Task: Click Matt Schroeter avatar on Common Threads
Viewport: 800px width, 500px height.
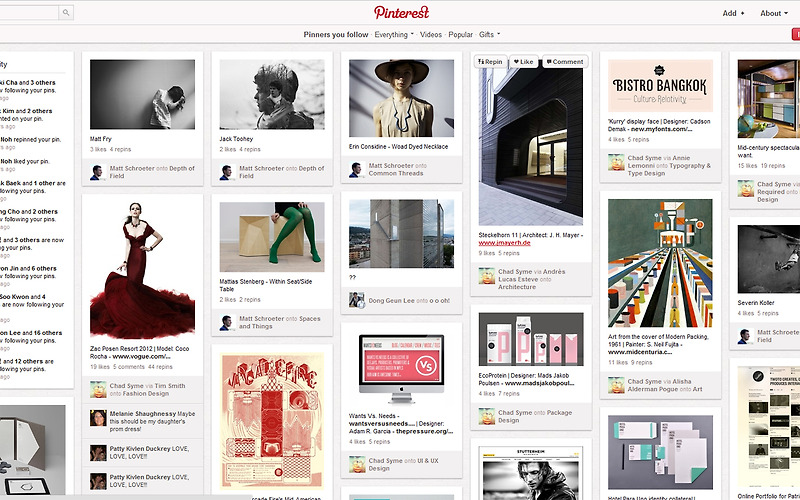Action: pos(356,170)
